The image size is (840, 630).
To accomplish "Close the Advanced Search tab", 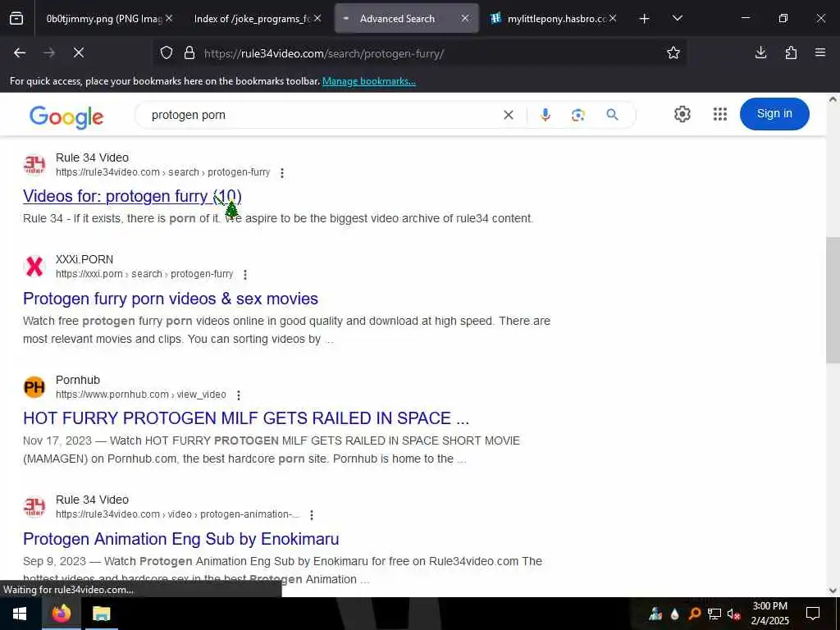I will (465, 19).
